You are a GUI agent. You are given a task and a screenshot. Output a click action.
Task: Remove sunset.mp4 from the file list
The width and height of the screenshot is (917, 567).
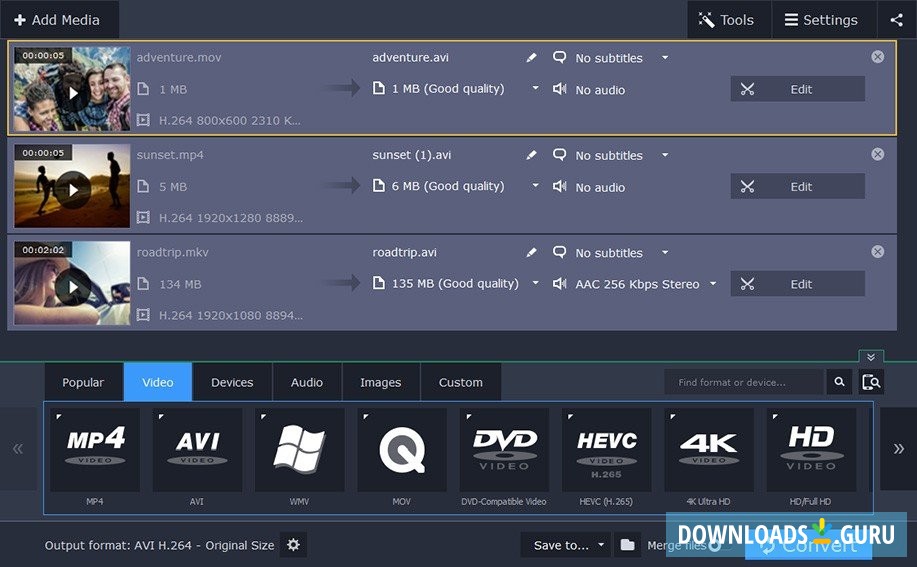pos(877,154)
